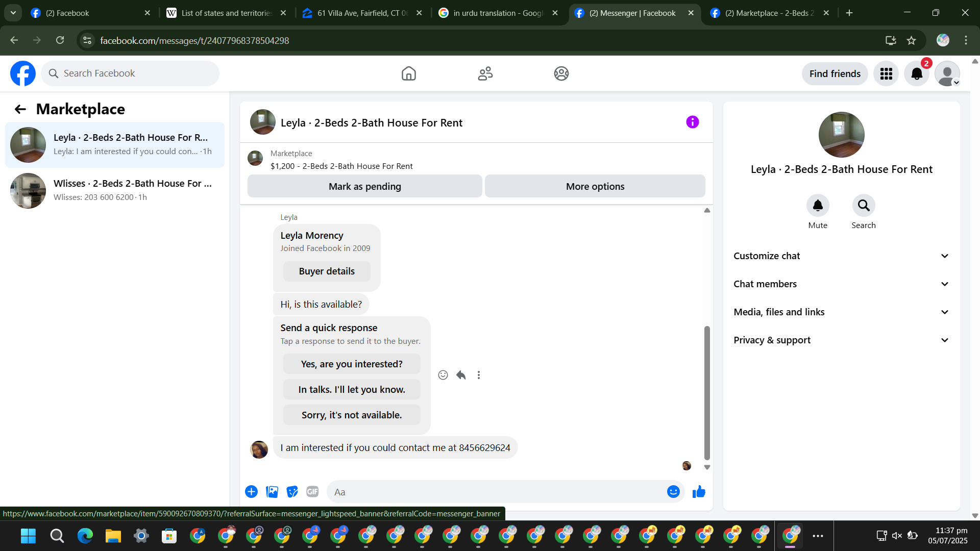Open more actions plus icon
Screen dimensions: 980x551
point(251,492)
